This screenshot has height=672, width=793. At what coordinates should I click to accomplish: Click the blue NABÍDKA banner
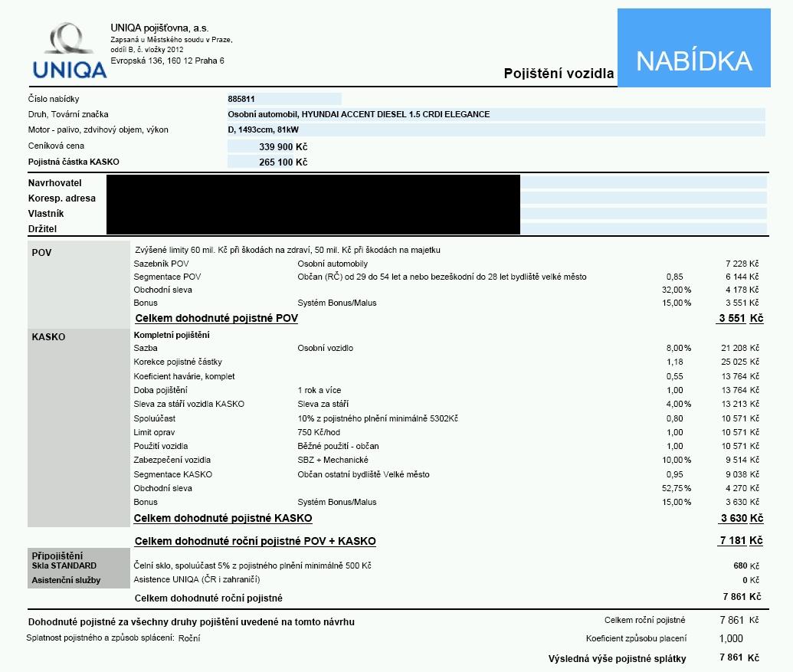[x=694, y=48]
